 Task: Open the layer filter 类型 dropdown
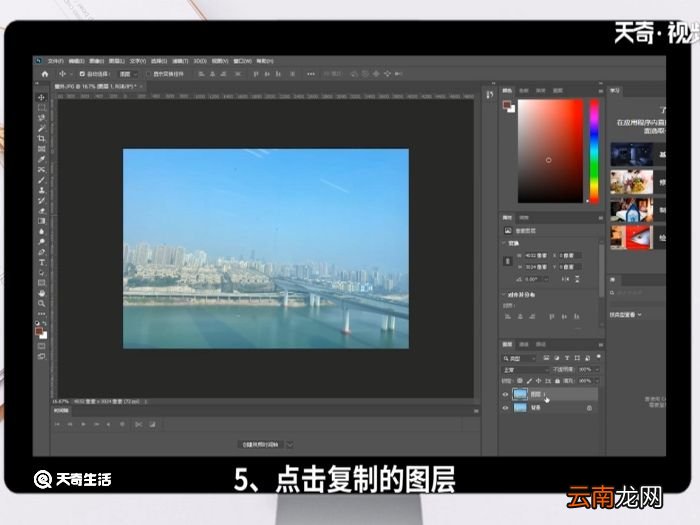pos(519,358)
